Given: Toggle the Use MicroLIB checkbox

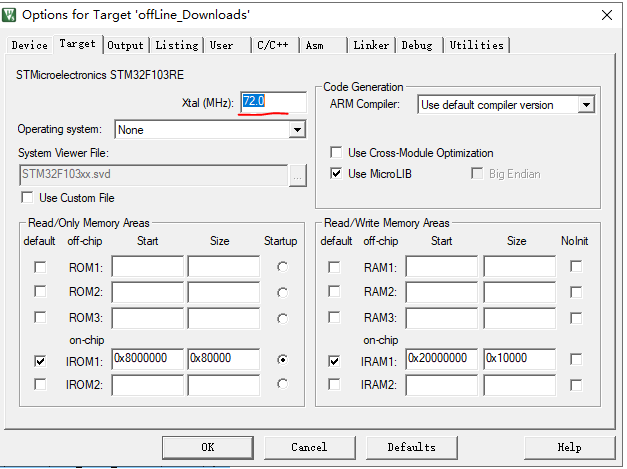Looking at the screenshot, I should click(335, 174).
